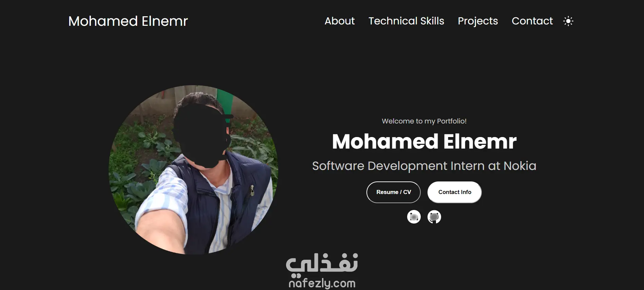Viewport: 644px width, 290px height.
Task: Click the word Nokia in the subtitle
Action: (520, 166)
